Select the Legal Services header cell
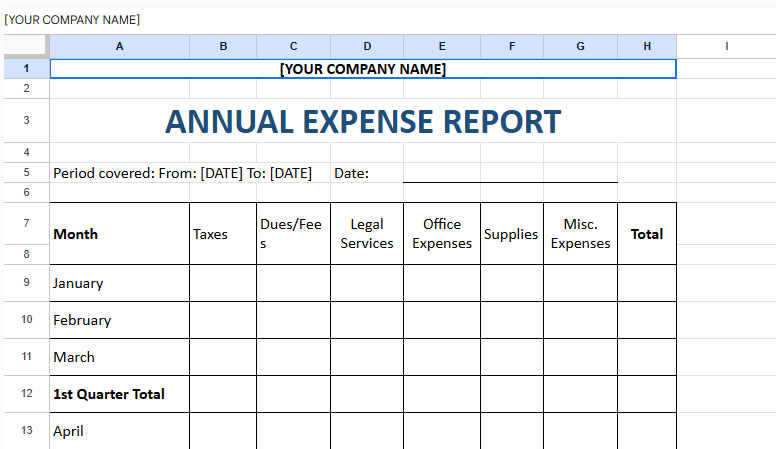776x449 pixels. coord(367,234)
